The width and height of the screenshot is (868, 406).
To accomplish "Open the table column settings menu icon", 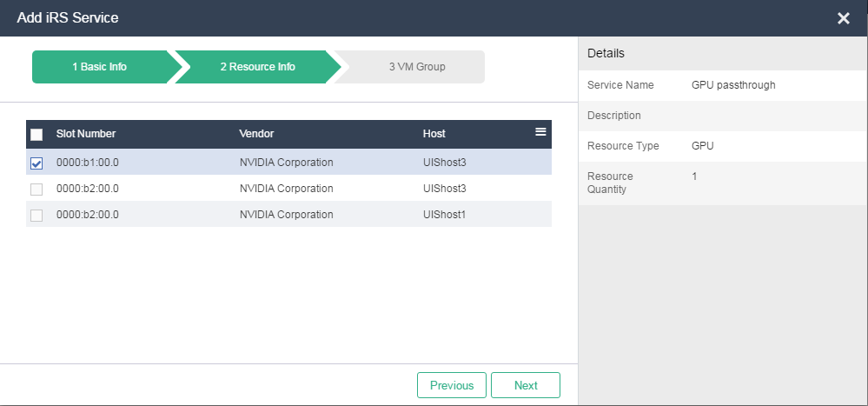I will pyautogui.click(x=540, y=131).
